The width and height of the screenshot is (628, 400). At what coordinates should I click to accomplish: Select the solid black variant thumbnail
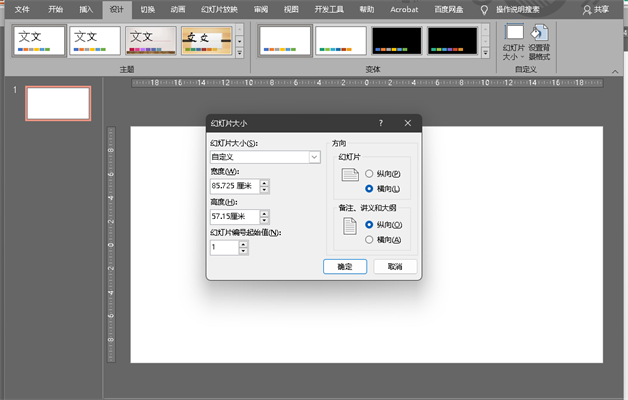pos(397,41)
